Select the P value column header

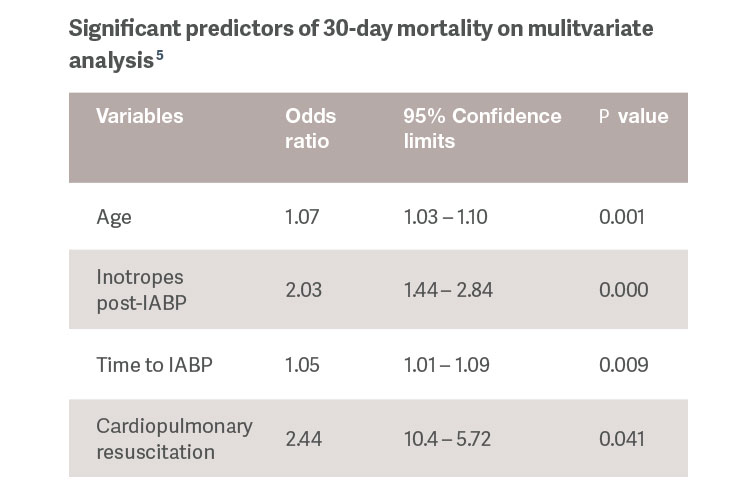(633, 117)
